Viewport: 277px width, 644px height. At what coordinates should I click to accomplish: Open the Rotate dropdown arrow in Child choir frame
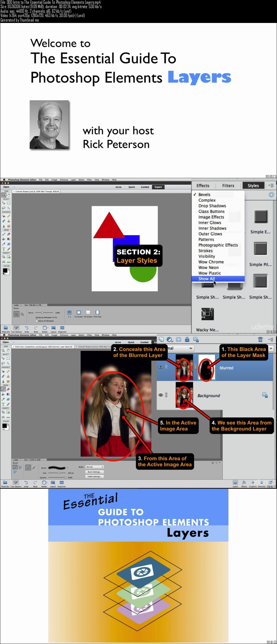pyautogui.click(x=48, y=482)
